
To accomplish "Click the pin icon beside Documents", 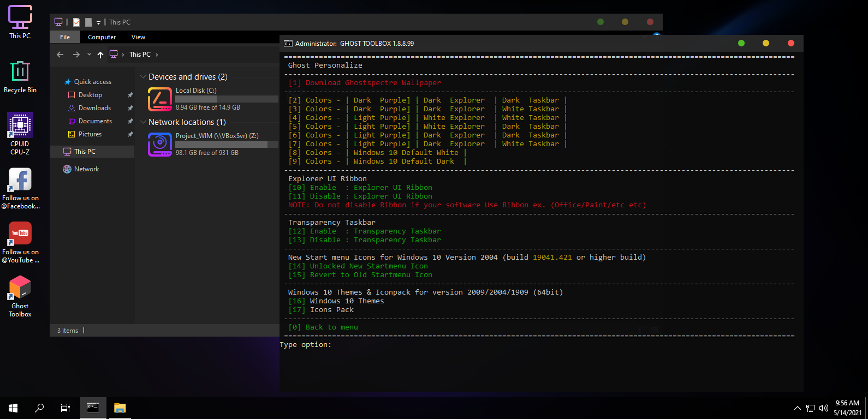I will [x=130, y=121].
